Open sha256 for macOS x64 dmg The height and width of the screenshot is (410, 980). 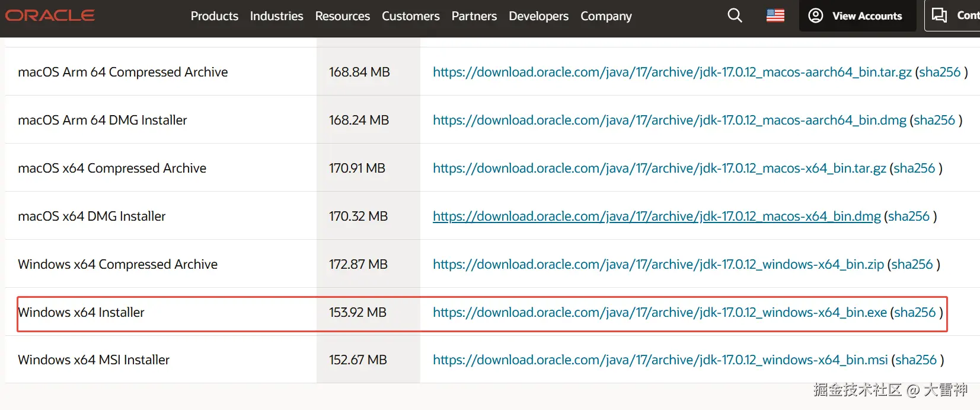point(909,216)
